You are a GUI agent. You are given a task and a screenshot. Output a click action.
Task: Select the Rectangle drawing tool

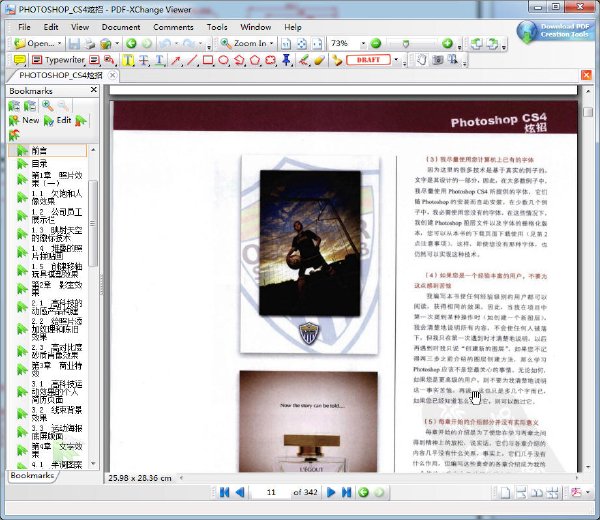tap(208, 60)
